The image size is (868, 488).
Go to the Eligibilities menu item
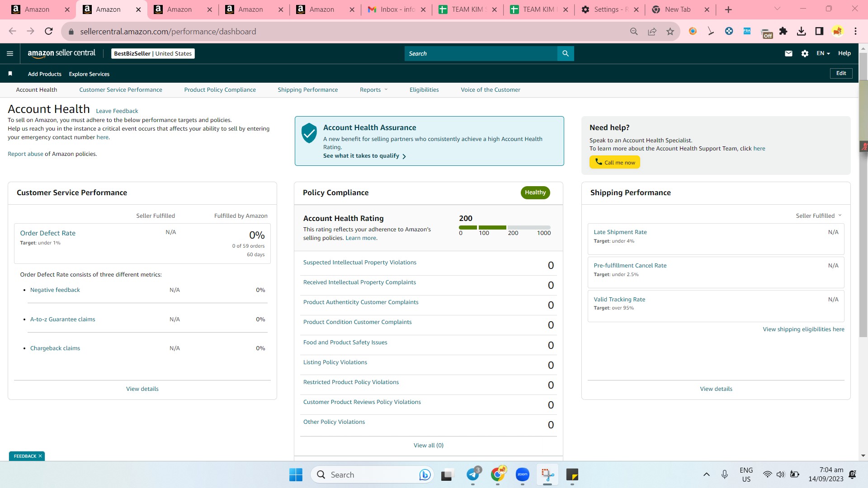coord(424,89)
